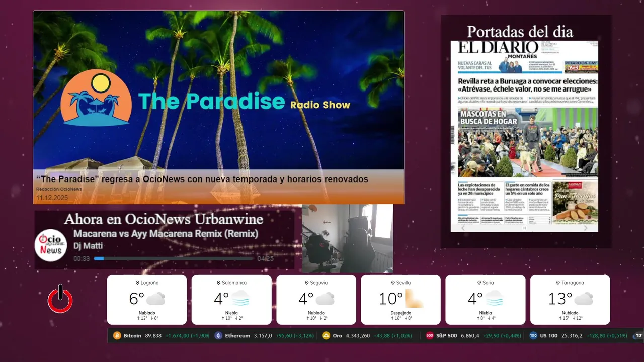Viewport: 644px width, 362px height.
Task: Go to previous newspaper cover arrow
Action: [464, 228]
